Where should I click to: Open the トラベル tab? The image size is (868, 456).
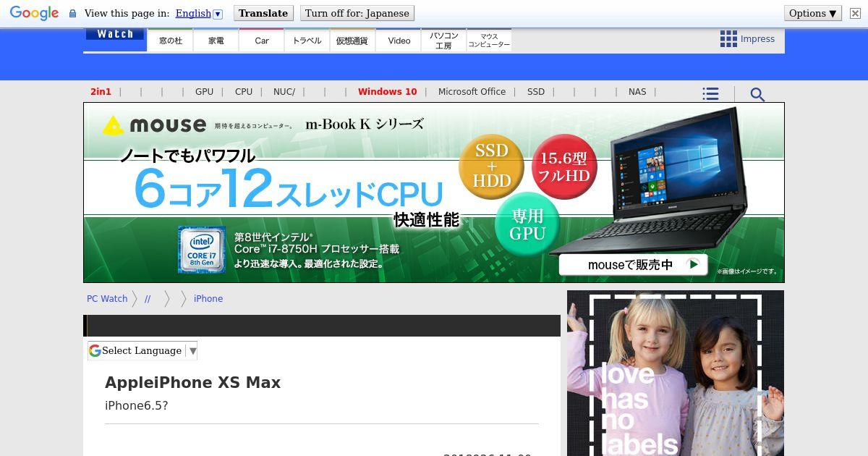click(x=307, y=41)
